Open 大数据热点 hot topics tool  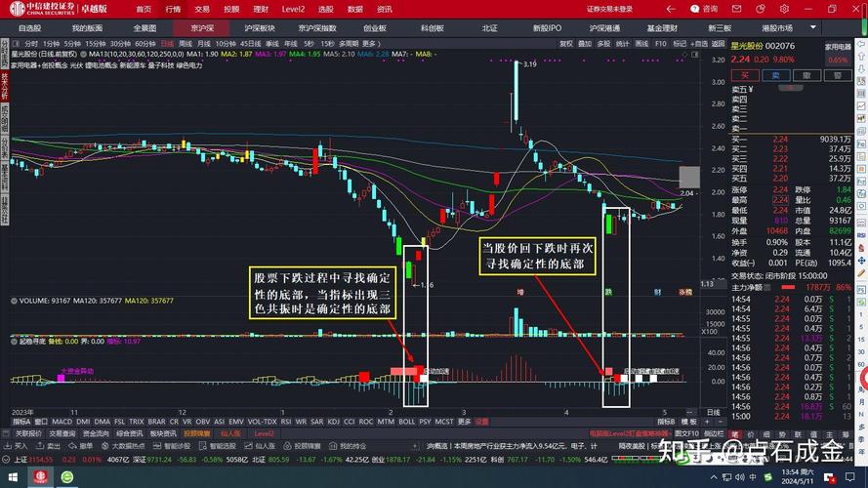[x=122, y=446]
